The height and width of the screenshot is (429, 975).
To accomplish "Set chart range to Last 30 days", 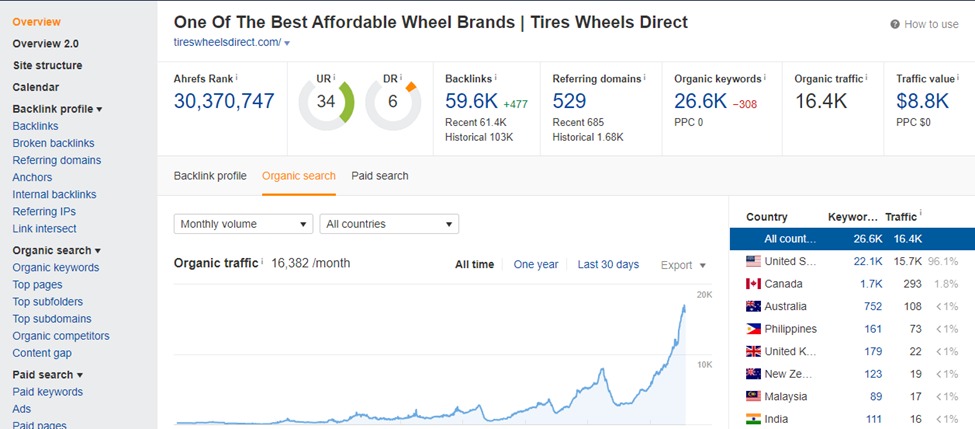I will tap(608, 265).
